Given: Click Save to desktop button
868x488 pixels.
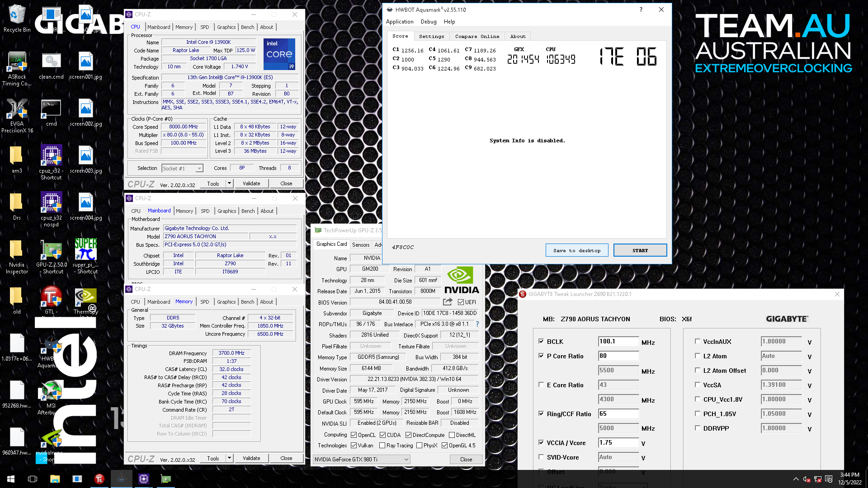Looking at the screenshot, I should (577, 250).
